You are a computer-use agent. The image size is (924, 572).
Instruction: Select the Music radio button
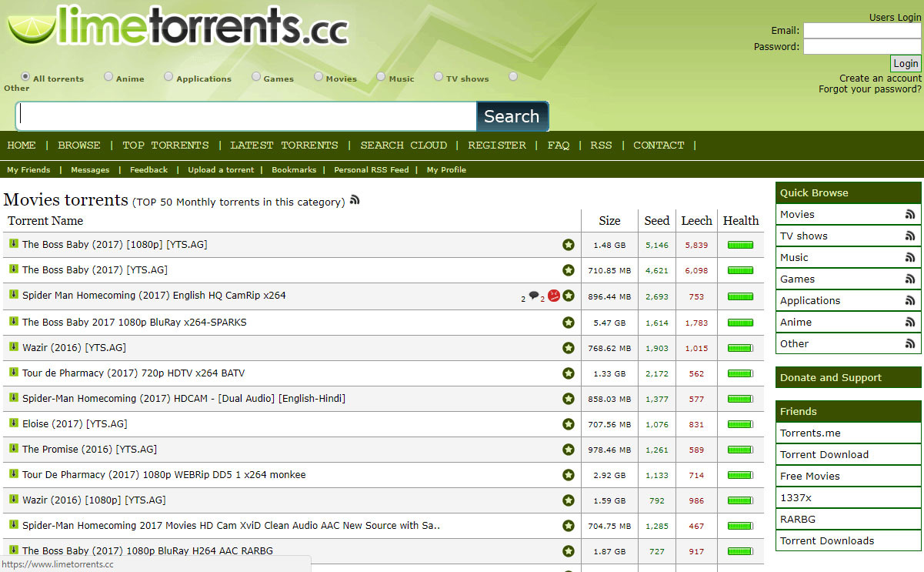point(381,77)
